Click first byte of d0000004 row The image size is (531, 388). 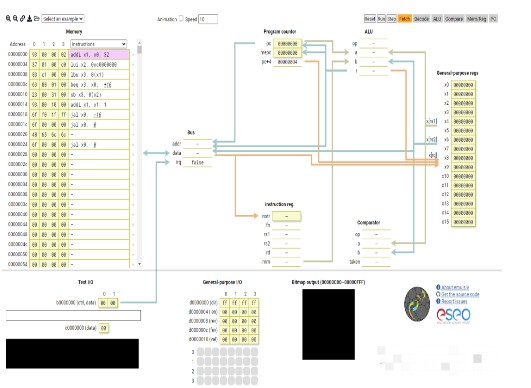pyautogui.click(x=225, y=312)
